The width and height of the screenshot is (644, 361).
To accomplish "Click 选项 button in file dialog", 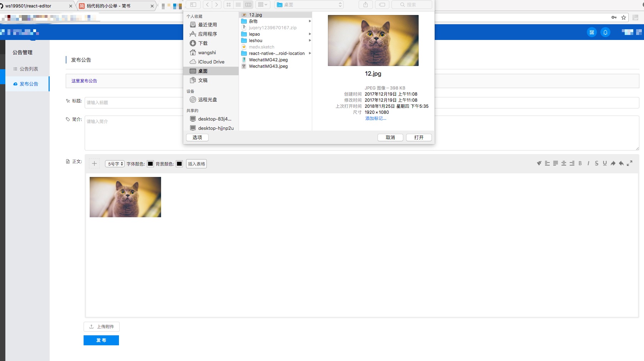I will [197, 137].
